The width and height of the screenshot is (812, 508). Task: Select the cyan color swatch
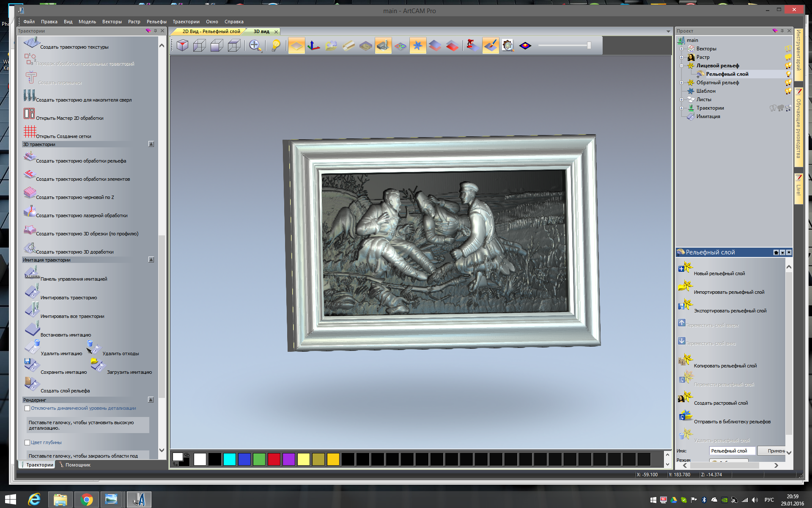click(229, 459)
